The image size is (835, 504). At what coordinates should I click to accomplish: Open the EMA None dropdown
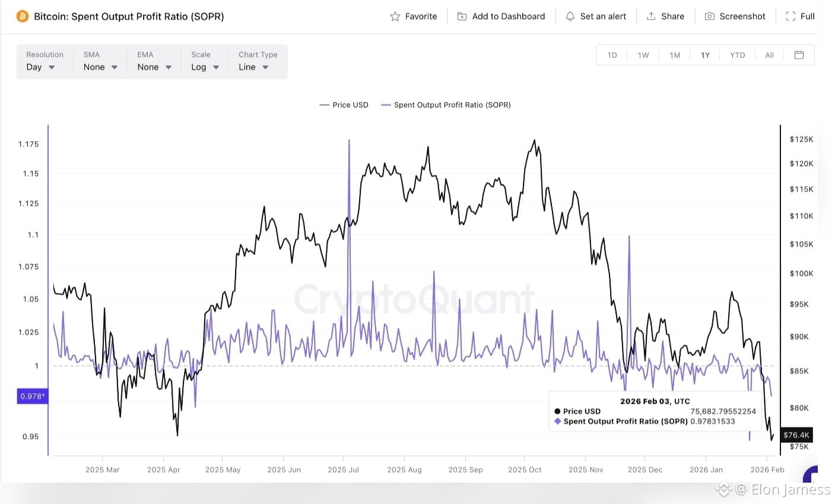[x=154, y=67]
